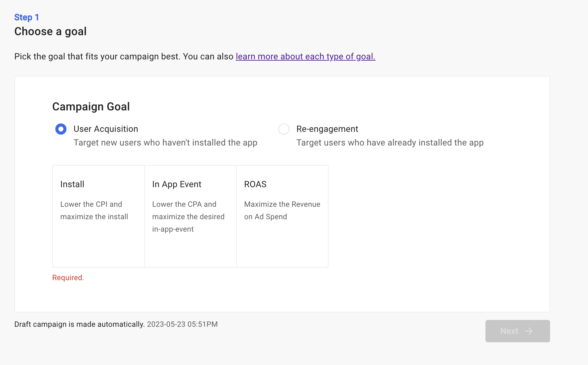
Task: Select the User Acquisition radio button
Action: tap(61, 129)
